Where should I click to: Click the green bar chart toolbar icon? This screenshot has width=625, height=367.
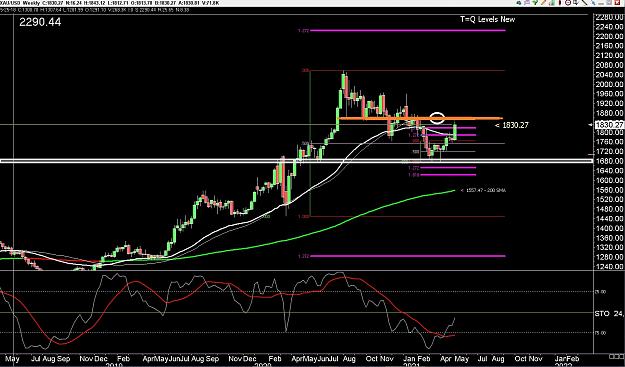click(x=552, y=3)
